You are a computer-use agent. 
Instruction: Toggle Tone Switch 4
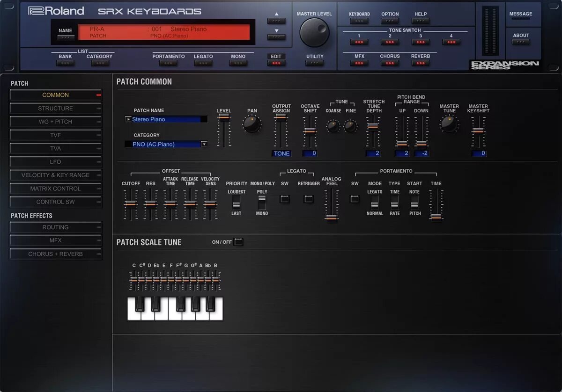[451, 42]
